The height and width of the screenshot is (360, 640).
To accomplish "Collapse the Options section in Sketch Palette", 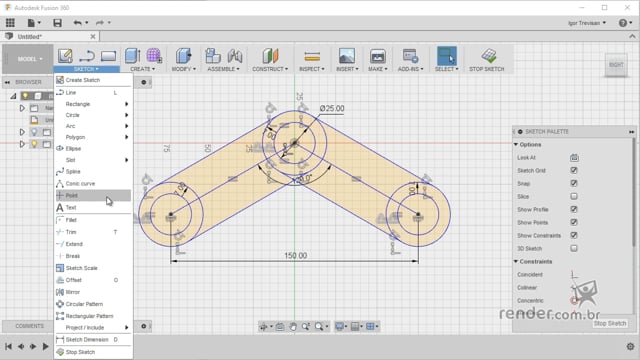I will coord(516,144).
